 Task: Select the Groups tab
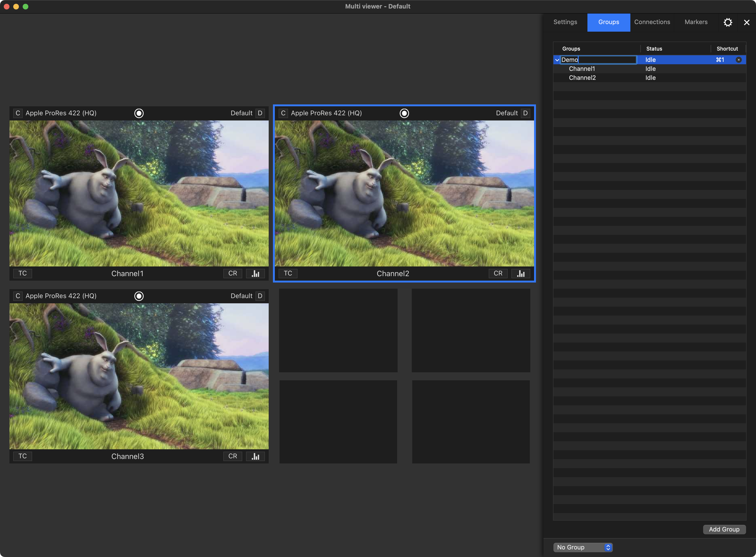click(609, 22)
